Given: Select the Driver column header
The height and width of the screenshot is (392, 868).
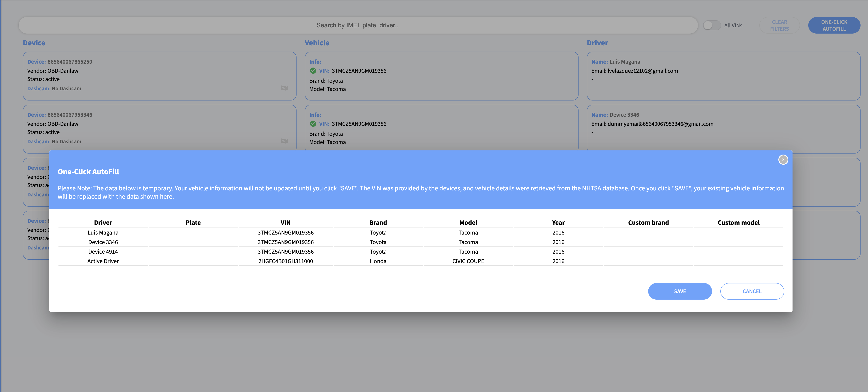Looking at the screenshot, I should tap(103, 223).
